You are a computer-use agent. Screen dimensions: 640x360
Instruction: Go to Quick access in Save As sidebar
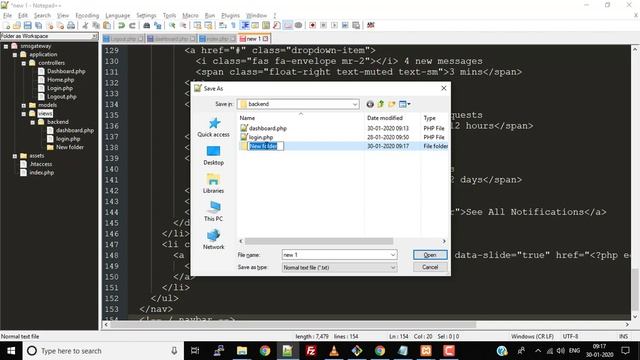point(213,127)
